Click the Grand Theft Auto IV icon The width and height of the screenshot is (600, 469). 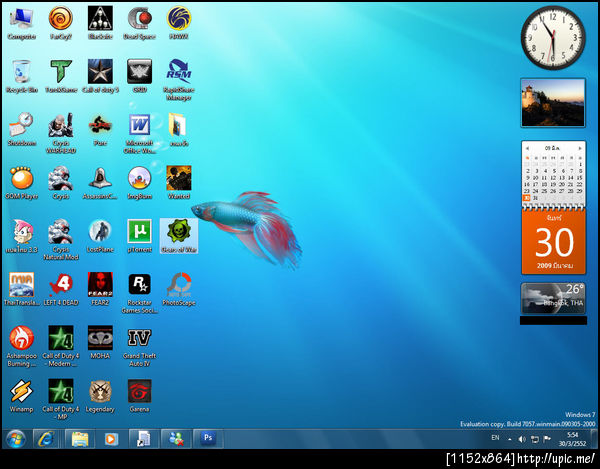[139, 346]
